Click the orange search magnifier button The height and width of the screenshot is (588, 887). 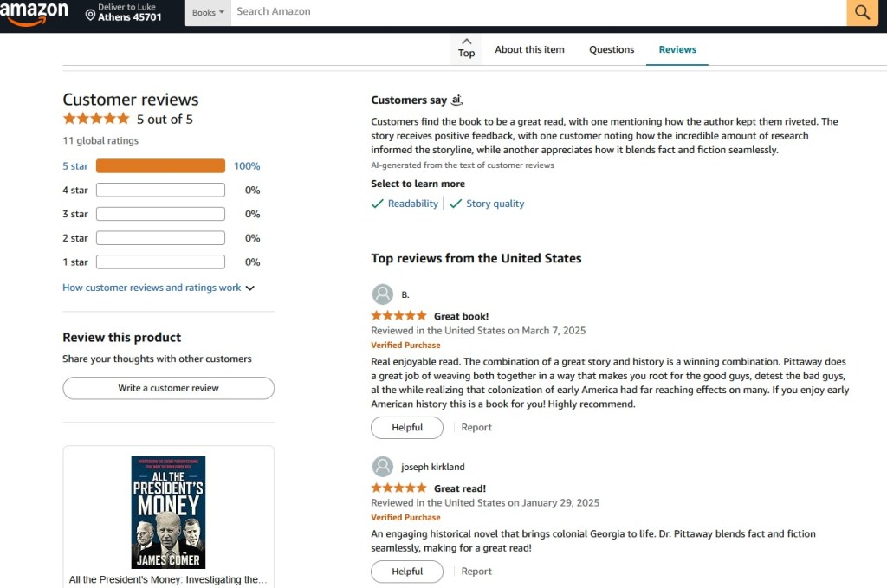[x=862, y=12]
